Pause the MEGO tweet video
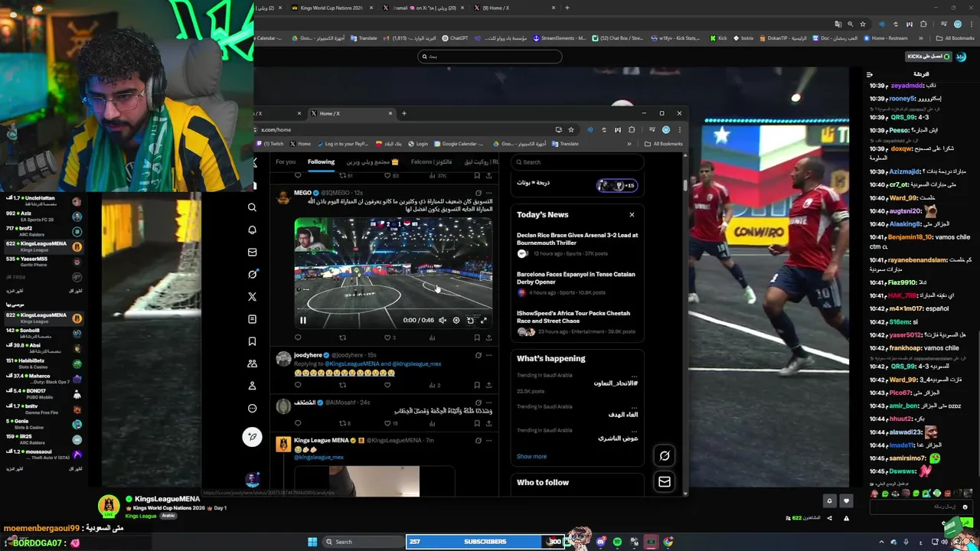 tap(303, 321)
